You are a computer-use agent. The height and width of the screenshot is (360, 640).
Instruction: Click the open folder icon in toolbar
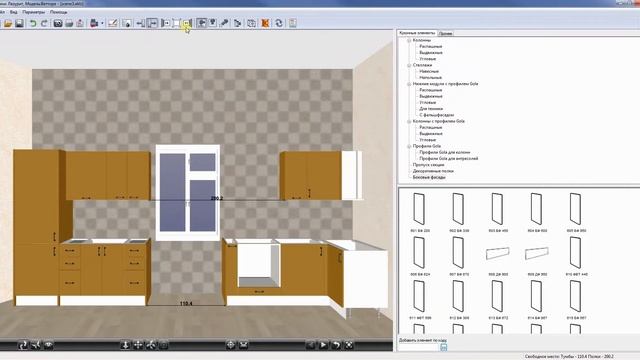8,23
